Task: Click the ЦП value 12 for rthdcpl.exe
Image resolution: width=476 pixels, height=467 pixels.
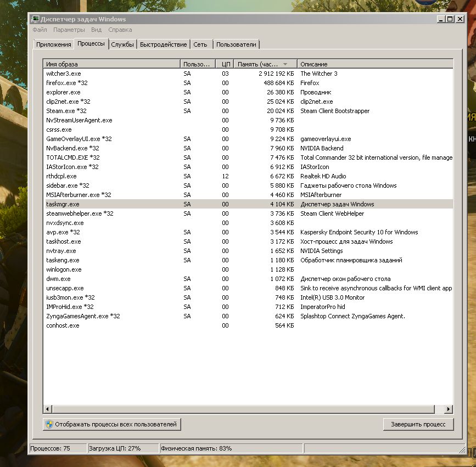Action: (x=225, y=176)
